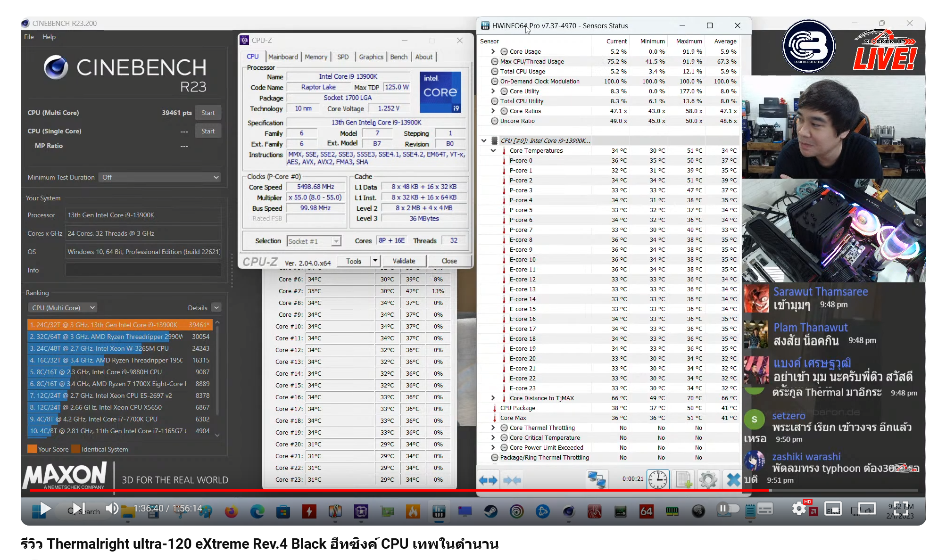Image resolution: width=938 pixels, height=560 pixels.
Task: Click the Steam icon in taskbar
Action: [490, 511]
